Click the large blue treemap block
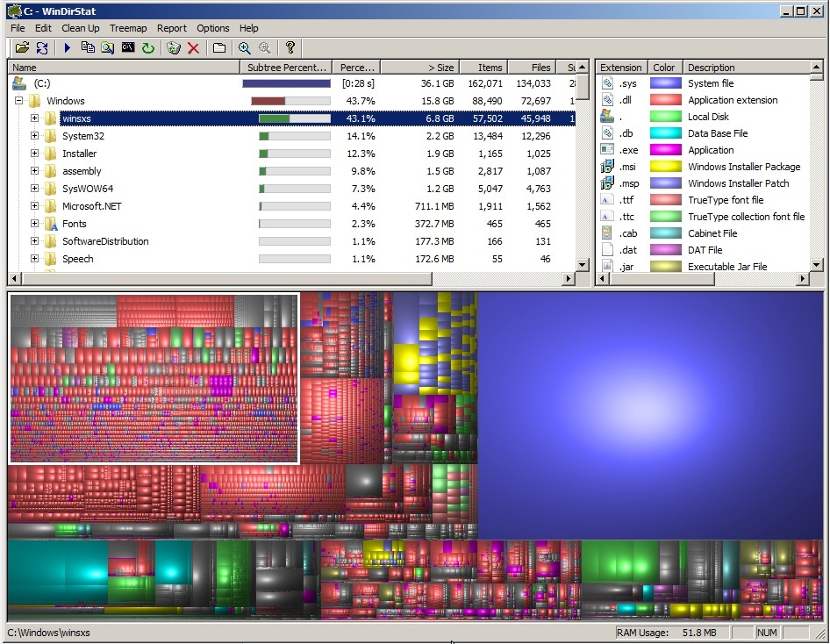 650,415
